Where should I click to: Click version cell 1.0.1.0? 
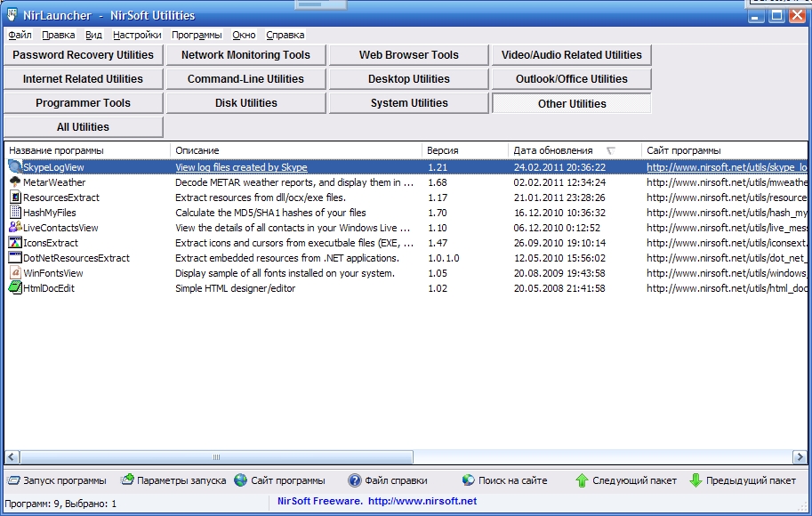443,258
